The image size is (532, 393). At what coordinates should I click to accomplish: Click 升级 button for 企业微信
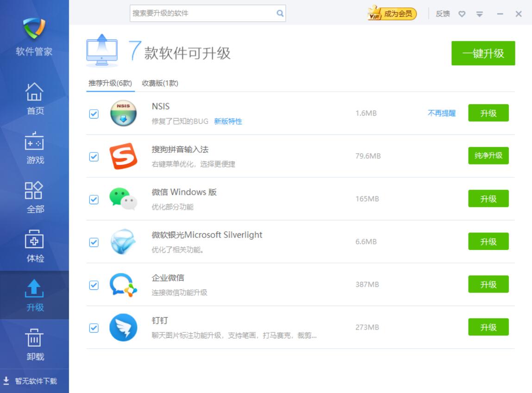488,284
